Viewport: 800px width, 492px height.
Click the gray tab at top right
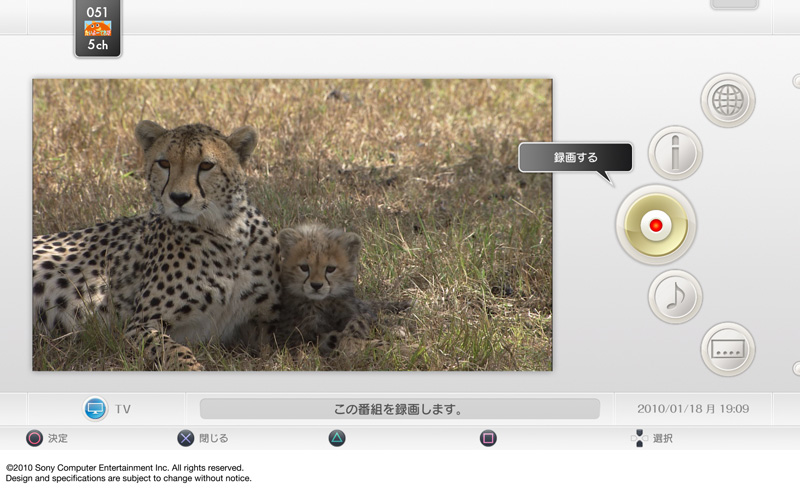734,5
